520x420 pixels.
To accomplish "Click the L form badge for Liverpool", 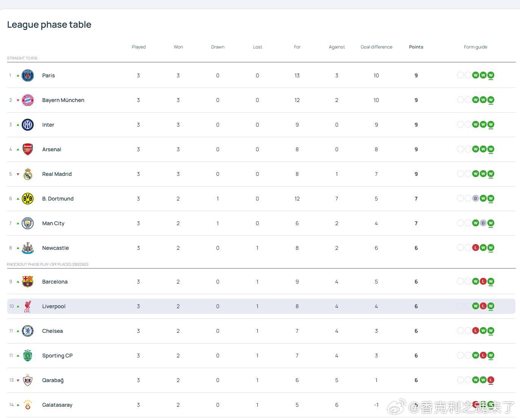I will coord(483,306).
